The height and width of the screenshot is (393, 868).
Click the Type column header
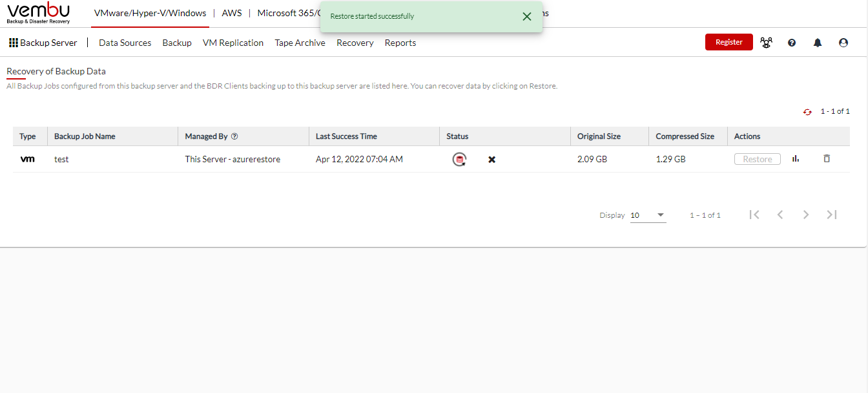(x=28, y=136)
